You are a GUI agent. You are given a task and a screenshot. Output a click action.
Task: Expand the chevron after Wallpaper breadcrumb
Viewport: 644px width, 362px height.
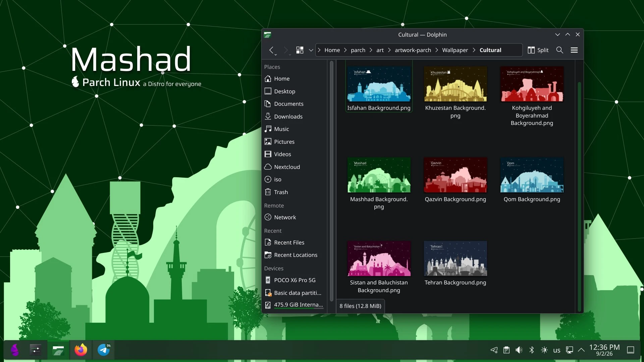coord(474,50)
